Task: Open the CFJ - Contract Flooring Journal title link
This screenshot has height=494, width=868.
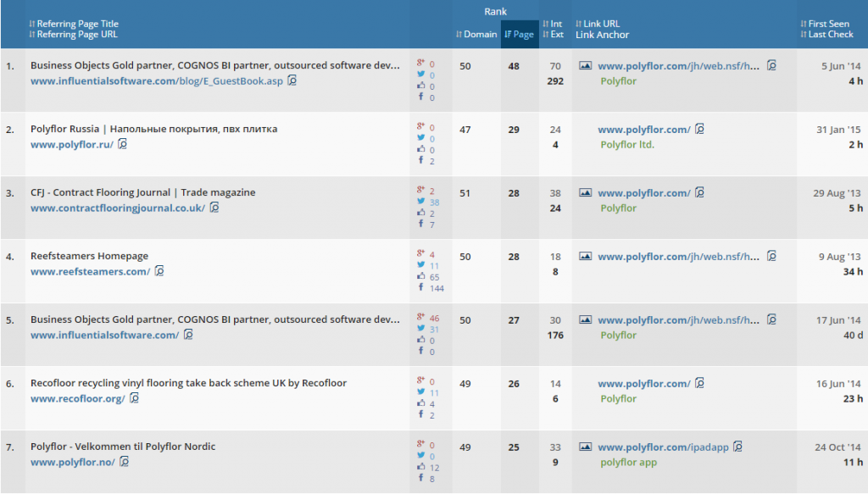Action: (140, 191)
